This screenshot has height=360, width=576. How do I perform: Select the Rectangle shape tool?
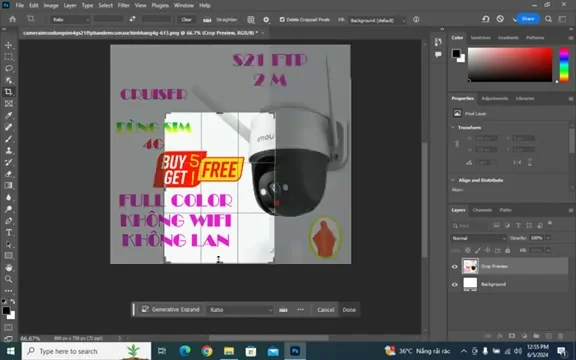tap(8, 256)
